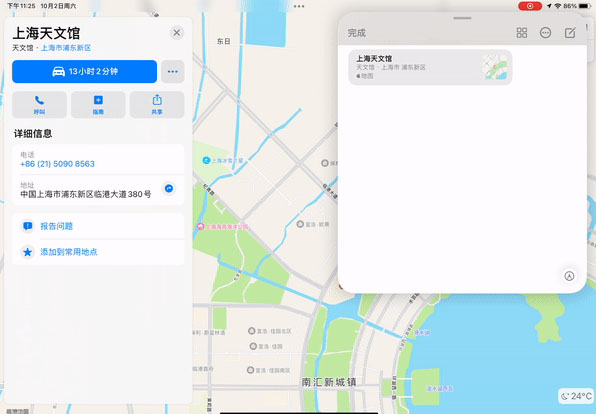The width and height of the screenshot is (596, 414).
Task: Tap the battery status icon
Action: click(x=584, y=6)
